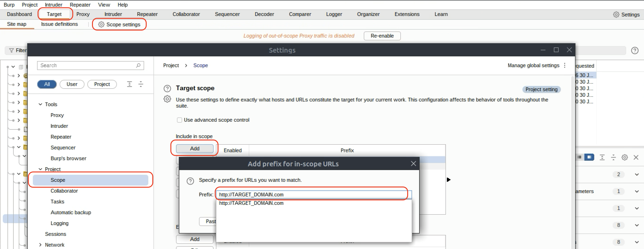Click the Prefix column header

tap(347, 150)
